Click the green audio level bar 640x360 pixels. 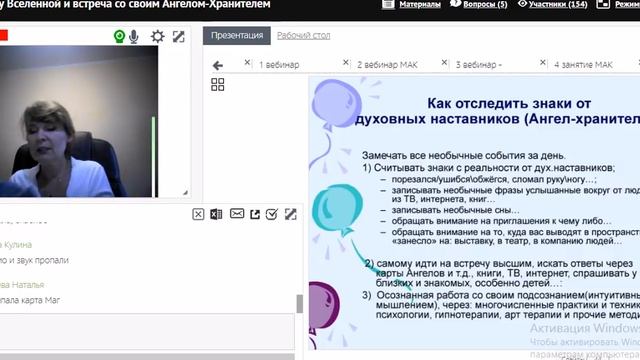coord(153,157)
